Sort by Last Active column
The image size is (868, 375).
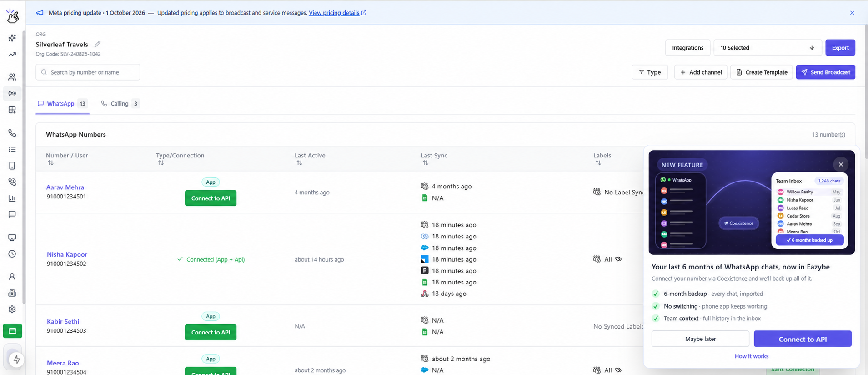299,163
